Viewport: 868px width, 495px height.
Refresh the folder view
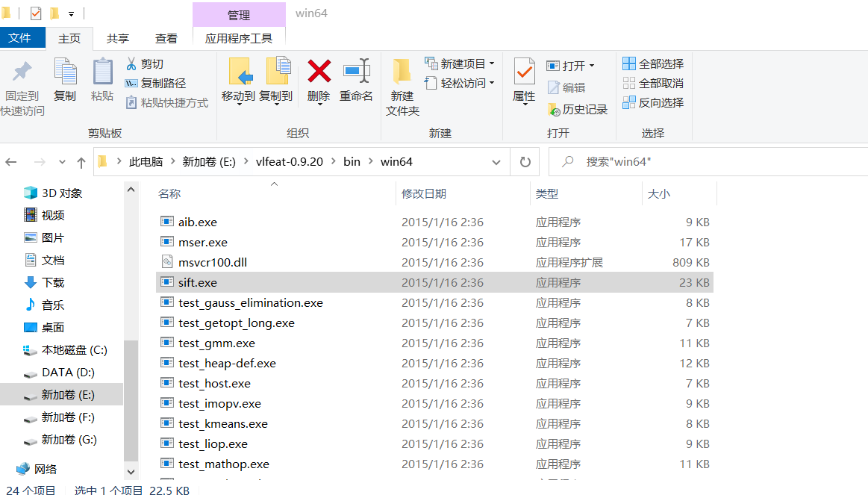525,161
